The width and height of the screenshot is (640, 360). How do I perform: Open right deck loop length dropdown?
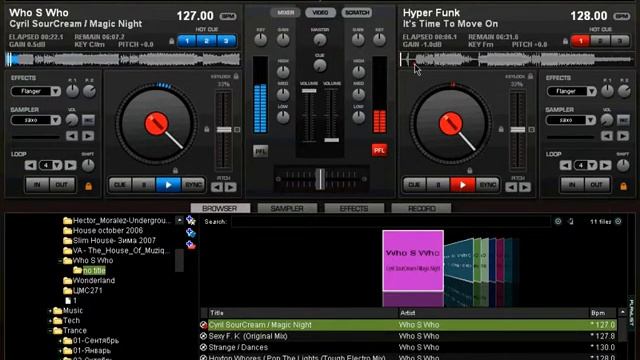[592, 165]
